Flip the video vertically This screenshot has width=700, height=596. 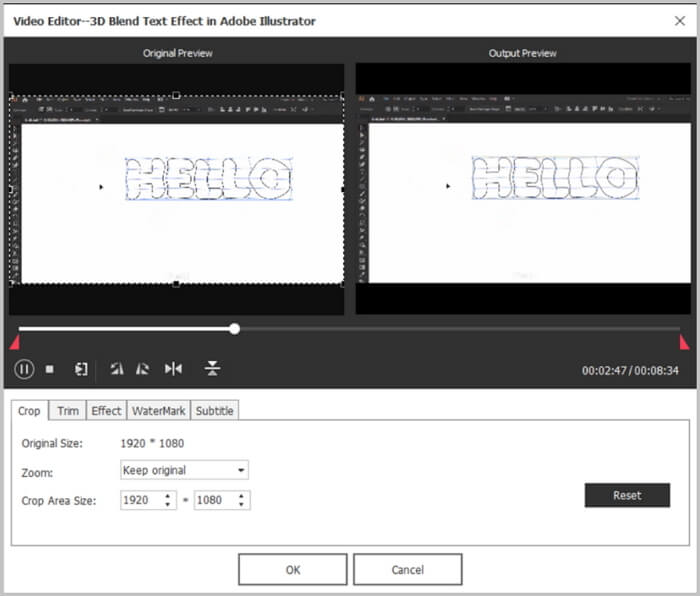[212, 369]
